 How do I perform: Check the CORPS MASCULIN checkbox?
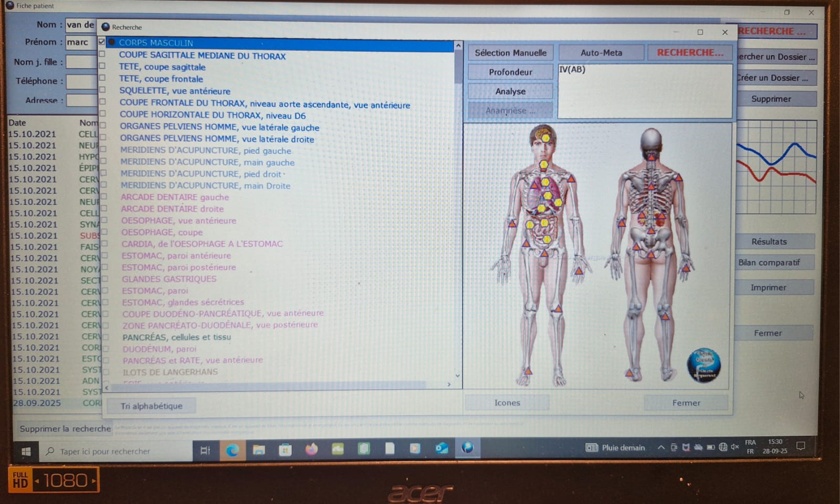click(102, 42)
